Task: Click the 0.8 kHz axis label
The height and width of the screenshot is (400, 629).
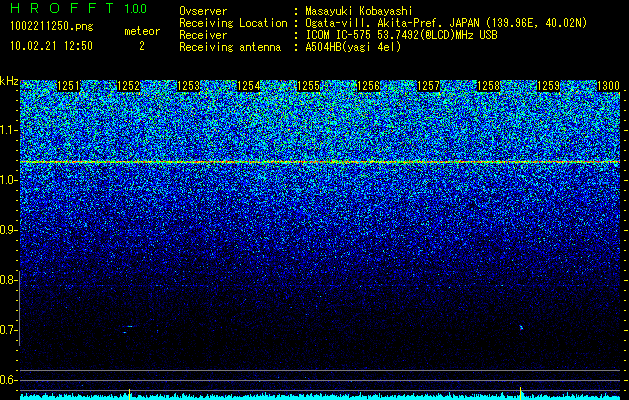Action: 8,280
